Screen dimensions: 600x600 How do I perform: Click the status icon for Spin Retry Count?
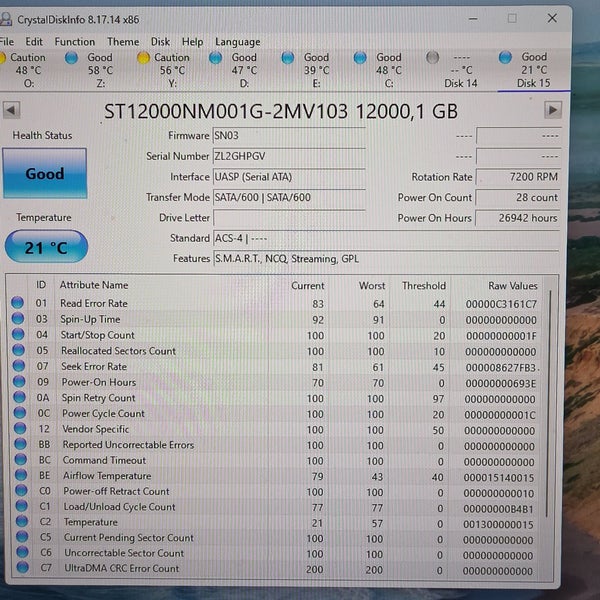click(20, 397)
